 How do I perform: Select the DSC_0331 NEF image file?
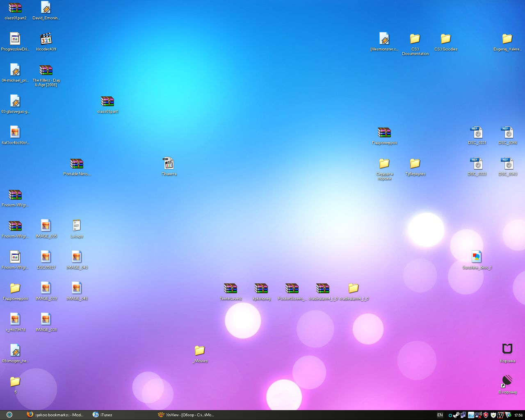pos(477,133)
